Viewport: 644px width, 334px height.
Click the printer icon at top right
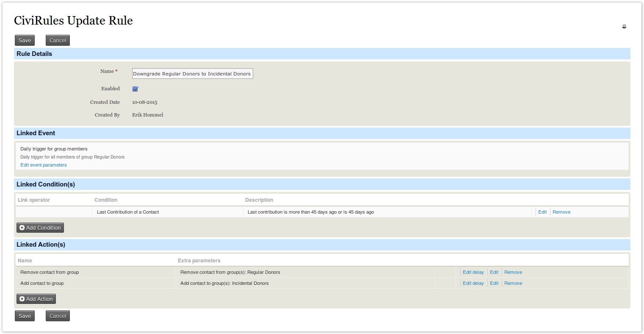point(624,27)
